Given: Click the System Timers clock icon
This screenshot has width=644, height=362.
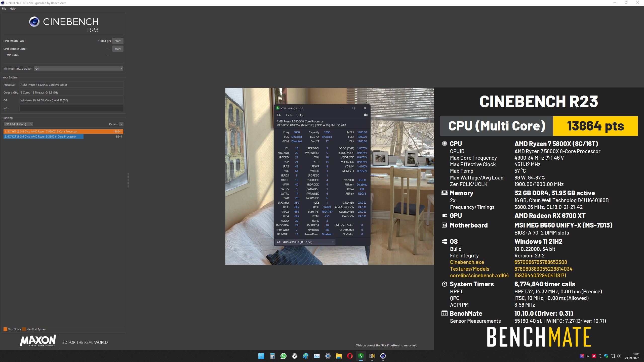Looking at the screenshot, I should [444, 284].
